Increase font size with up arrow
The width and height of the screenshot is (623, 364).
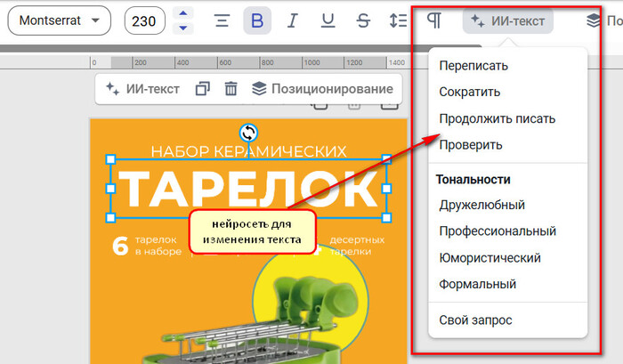(x=183, y=13)
